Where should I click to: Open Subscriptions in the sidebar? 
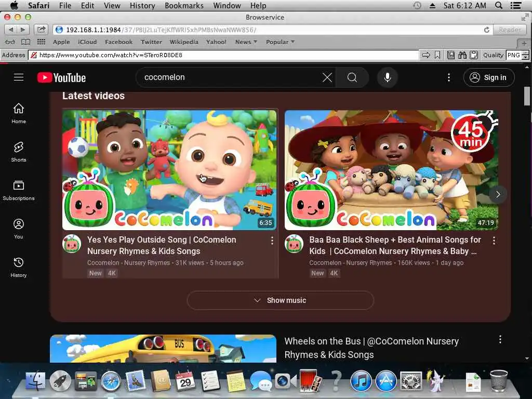[x=19, y=190]
